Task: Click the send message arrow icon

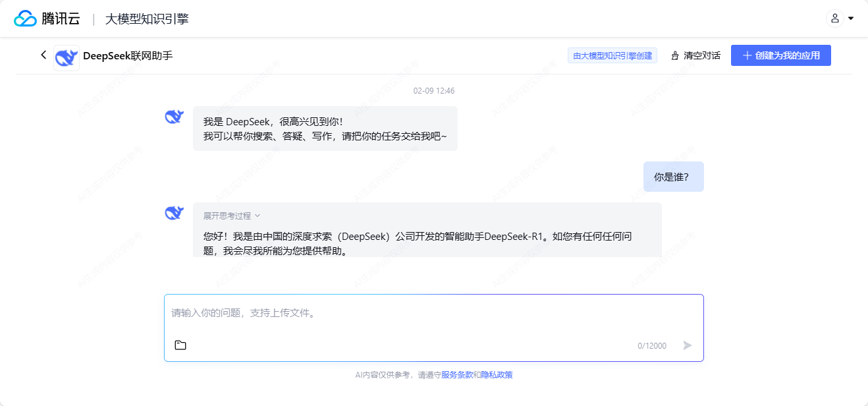Action: point(687,345)
